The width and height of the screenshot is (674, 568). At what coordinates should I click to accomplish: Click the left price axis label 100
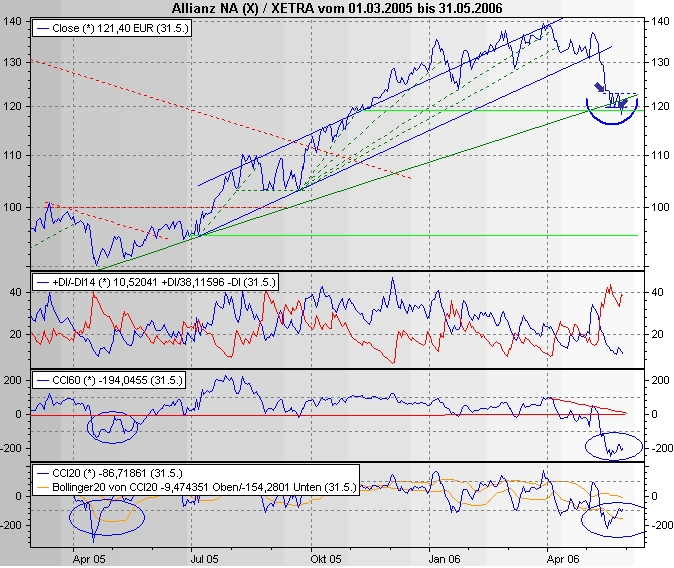pyautogui.click(x=12, y=207)
